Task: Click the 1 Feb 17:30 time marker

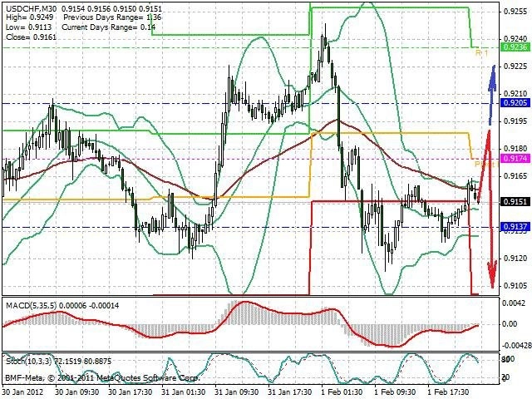Action: pyautogui.click(x=448, y=392)
